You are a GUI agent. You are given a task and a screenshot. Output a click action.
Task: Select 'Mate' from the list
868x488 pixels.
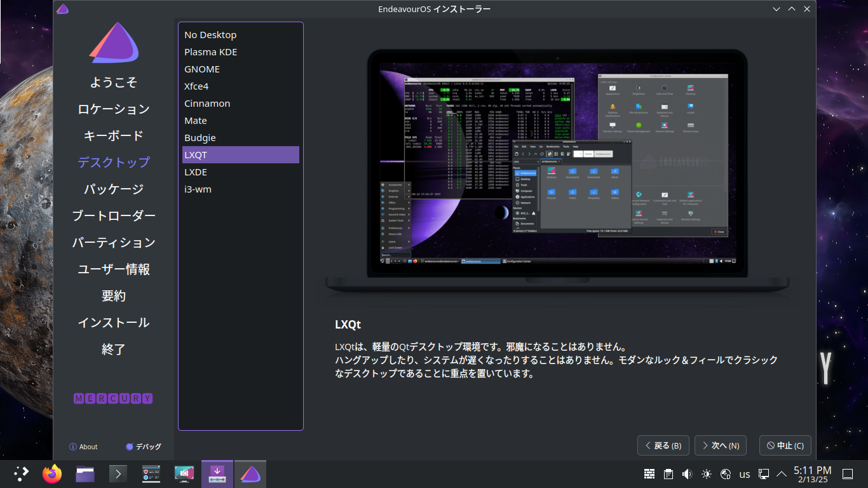coord(241,121)
